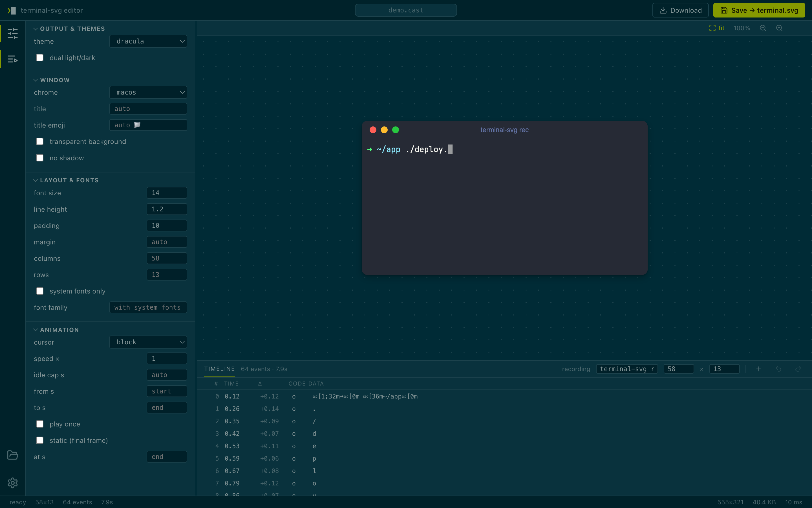Open the chrome dropdown showing macos
812x508 pixels.
pos(148,92)
